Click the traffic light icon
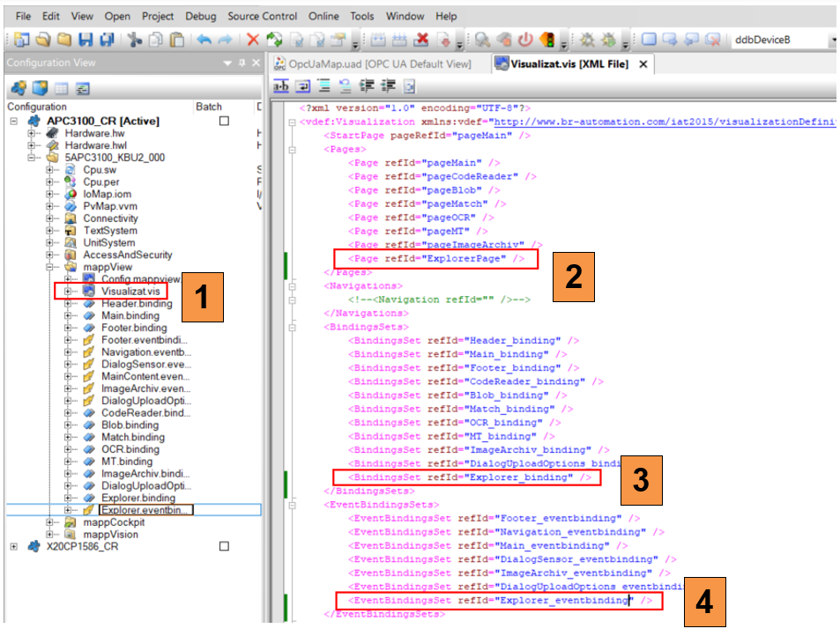 coord(547,40)
